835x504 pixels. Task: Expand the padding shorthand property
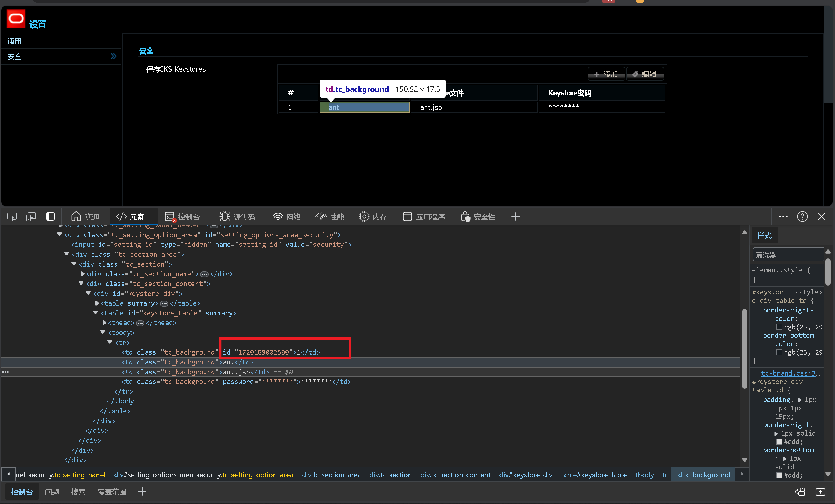coord(800,400)
